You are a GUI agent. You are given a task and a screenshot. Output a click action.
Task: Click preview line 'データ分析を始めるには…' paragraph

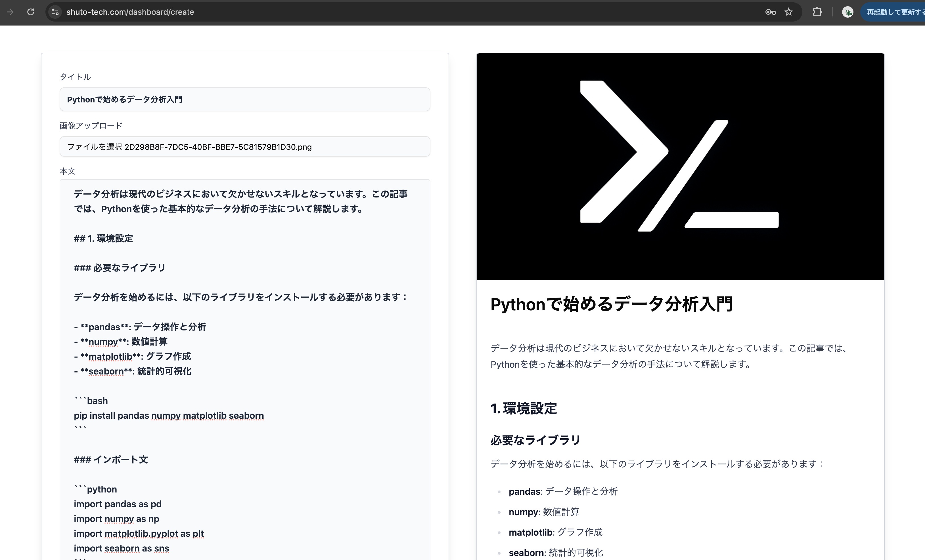point(657,464)
